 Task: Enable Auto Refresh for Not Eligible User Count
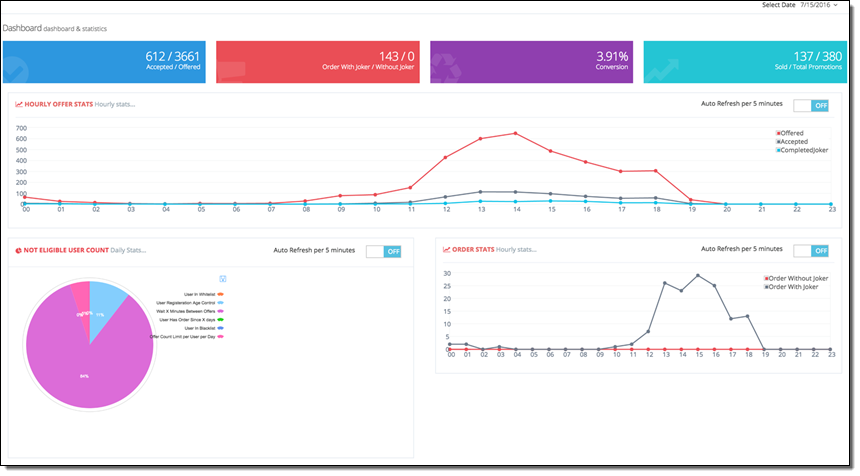(x=383, y=251)
